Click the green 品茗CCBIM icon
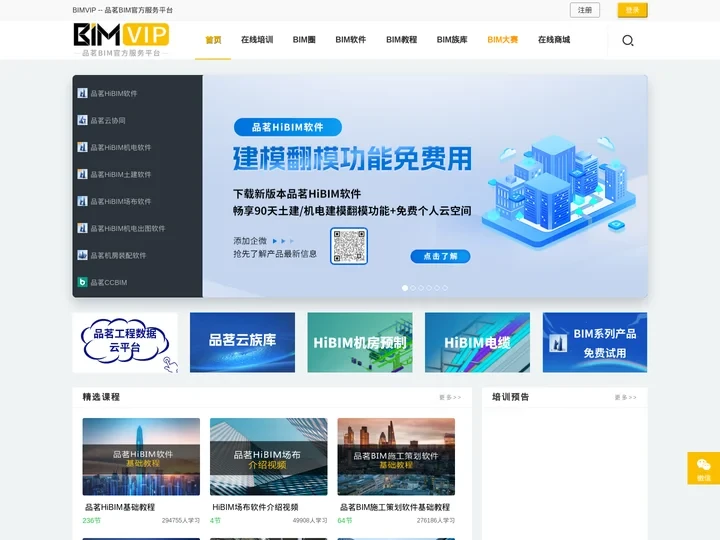Viewport: 720px width, 540px height. click(82, 282)
